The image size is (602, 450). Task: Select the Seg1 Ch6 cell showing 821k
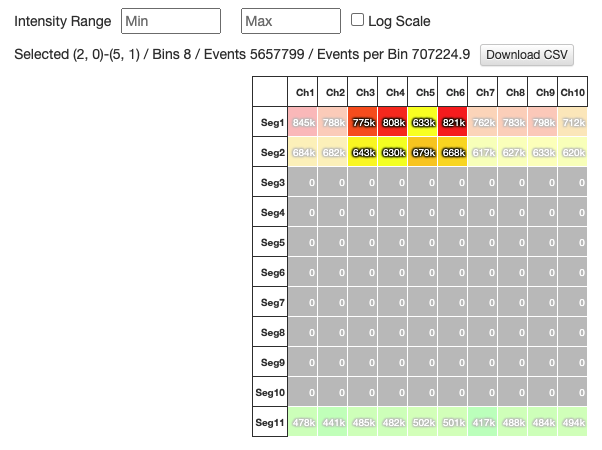453,123
